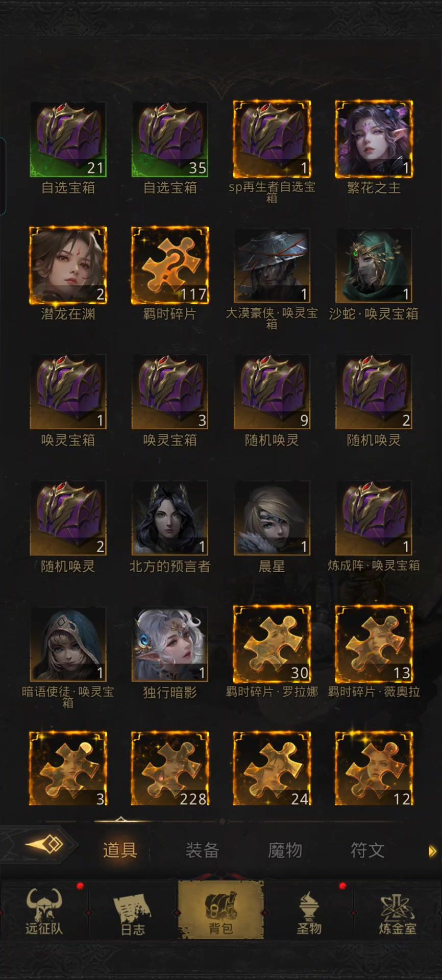Select the 沙蛇·唤灵宝箱 item

[374, 265]
